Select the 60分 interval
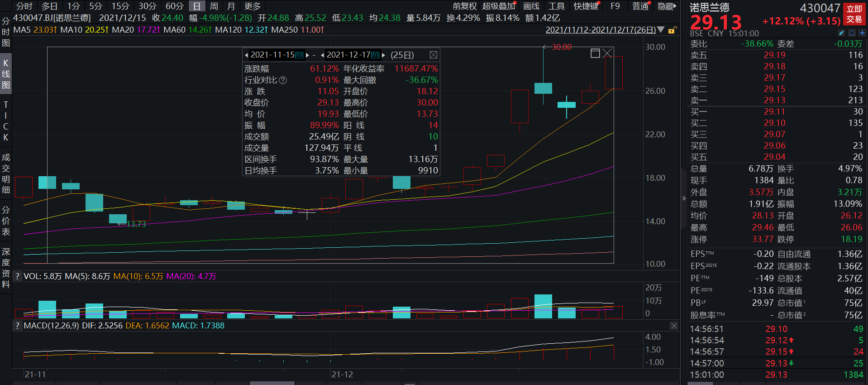Viewport: 868px width, 385px height. 175,6
